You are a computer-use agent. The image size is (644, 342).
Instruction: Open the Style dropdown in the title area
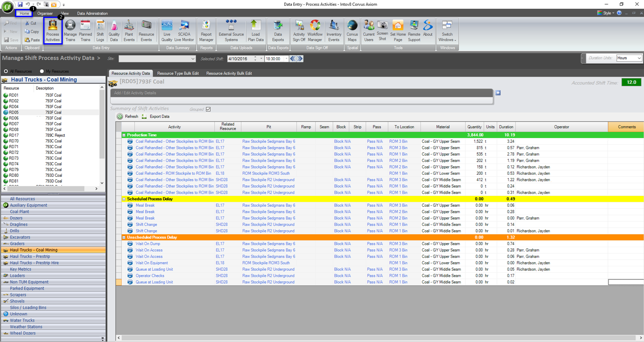pos(606,13)
